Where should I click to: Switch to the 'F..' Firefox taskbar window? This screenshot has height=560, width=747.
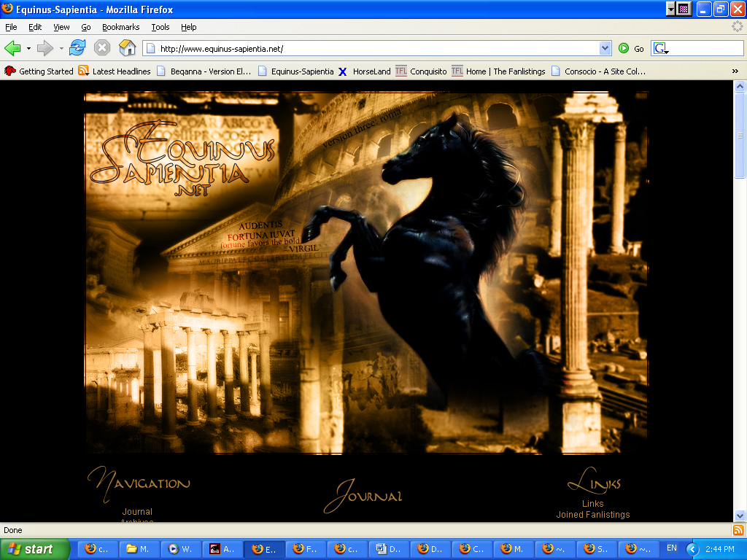click(306, 549)
